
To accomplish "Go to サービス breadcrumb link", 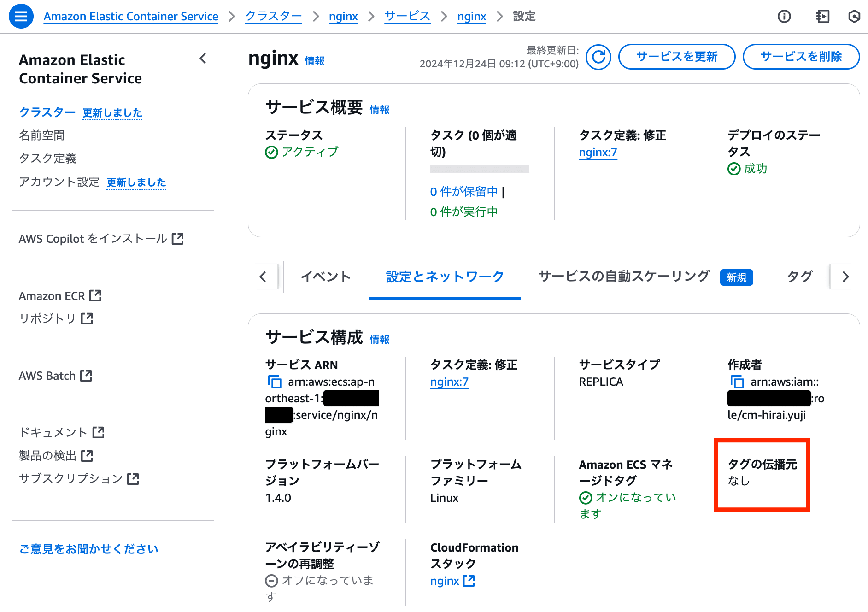I will [x=407, y=17].
